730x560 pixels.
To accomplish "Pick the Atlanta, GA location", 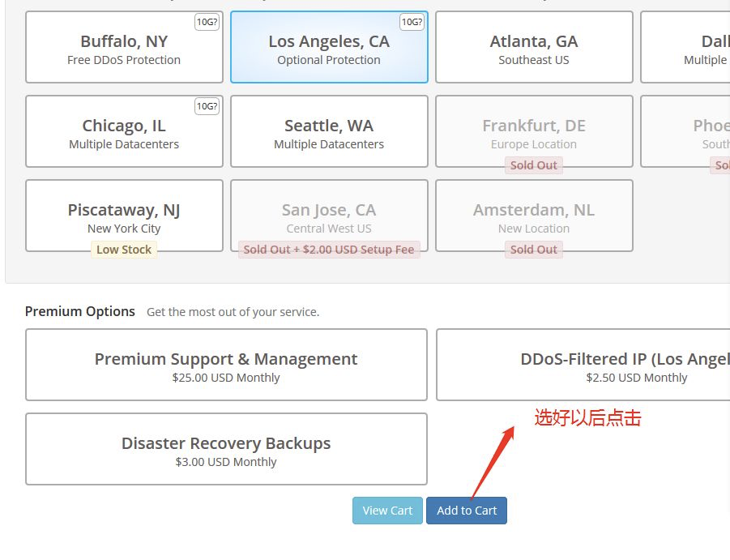I will [534, 48].
